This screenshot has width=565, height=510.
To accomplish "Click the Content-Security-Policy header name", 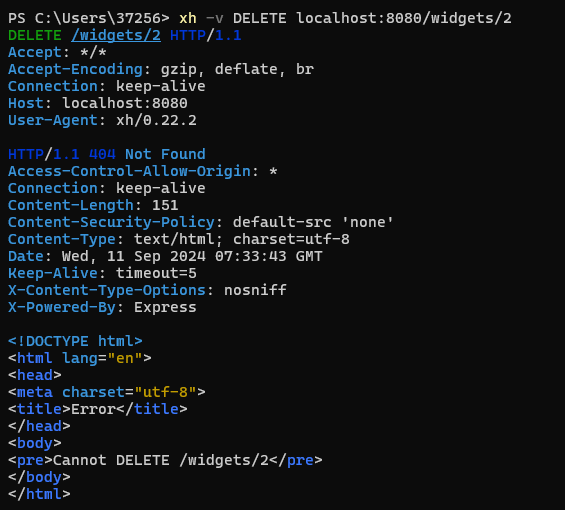I will [111, 222].
